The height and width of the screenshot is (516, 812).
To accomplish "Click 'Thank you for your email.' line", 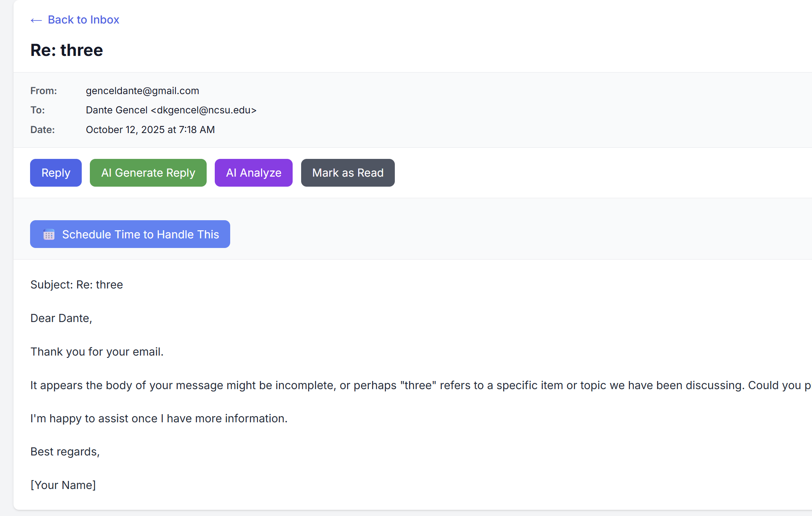I will pyautogui.click(x=97, y=352).
